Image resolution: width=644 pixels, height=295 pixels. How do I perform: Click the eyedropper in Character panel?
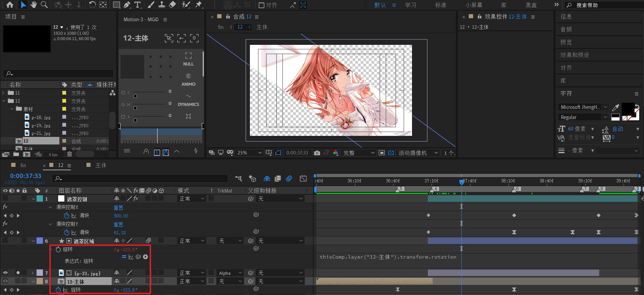pyautogui.click(x=616, y=108)
